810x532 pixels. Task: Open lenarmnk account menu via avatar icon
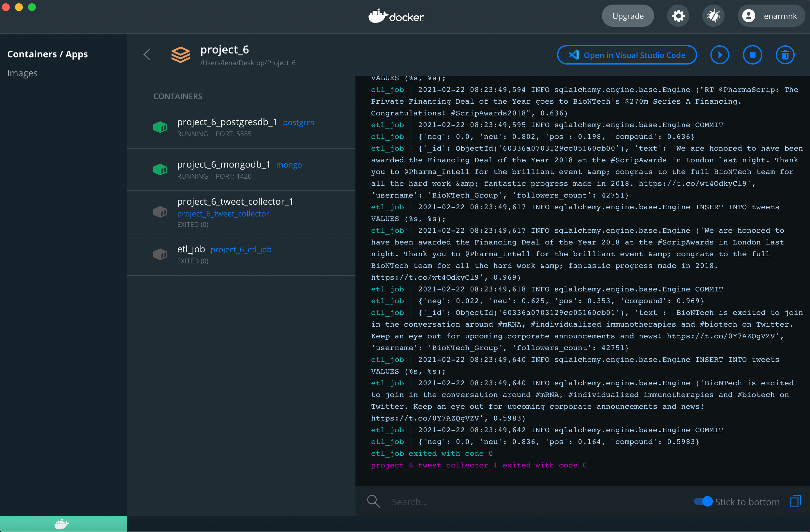click(x=749, y=16)
